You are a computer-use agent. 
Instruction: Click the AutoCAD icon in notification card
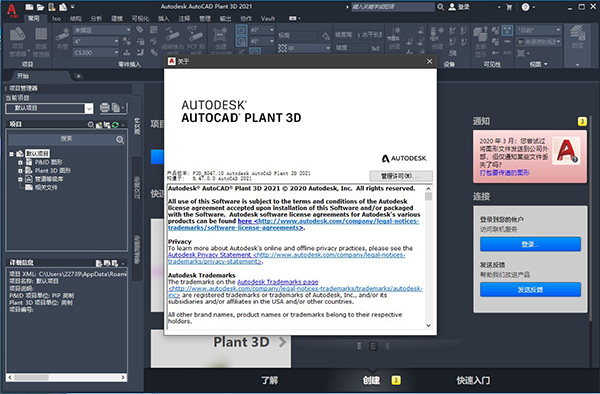(567, 151)
